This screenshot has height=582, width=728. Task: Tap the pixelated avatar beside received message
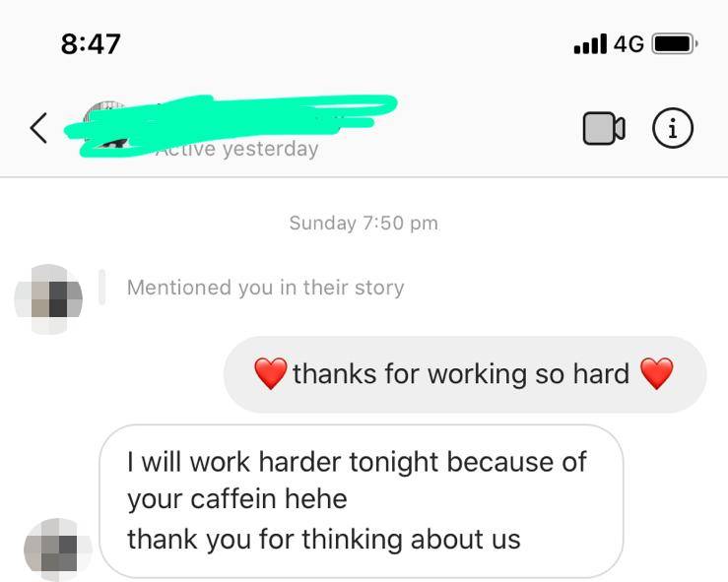tap(58, 550)
